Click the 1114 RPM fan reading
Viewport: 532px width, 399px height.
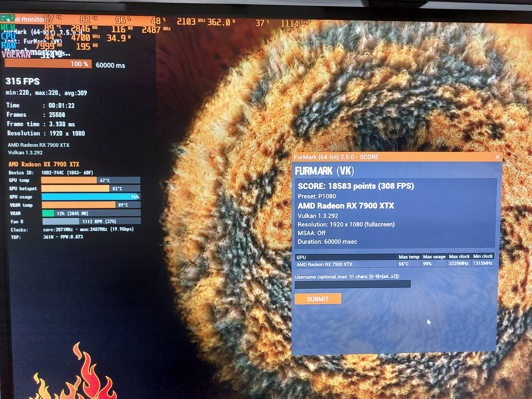(x=294, y=23)
